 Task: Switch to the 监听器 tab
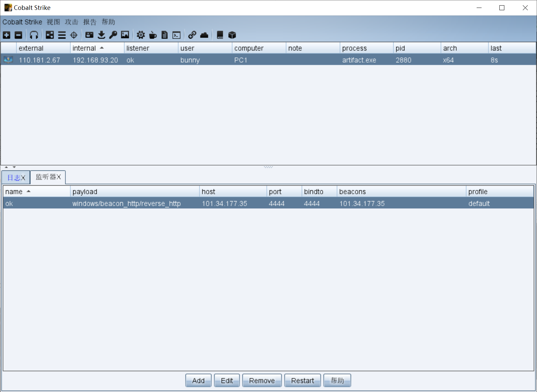click(48, 177)
